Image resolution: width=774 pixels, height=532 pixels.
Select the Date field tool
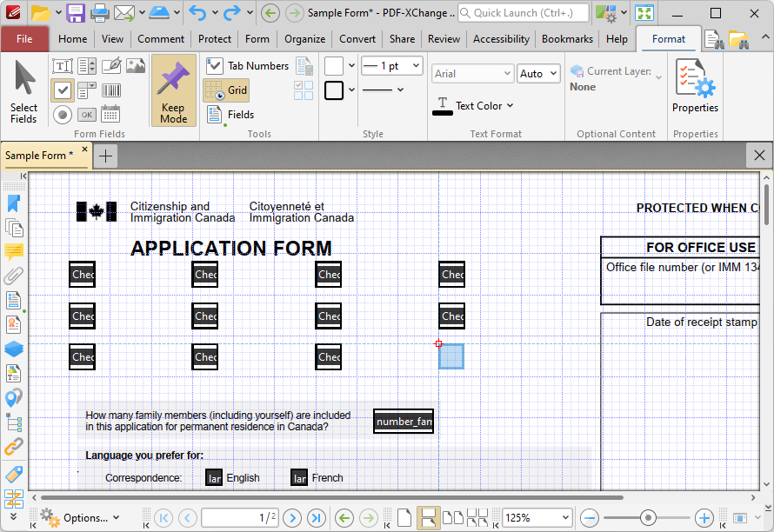point(110,114)
